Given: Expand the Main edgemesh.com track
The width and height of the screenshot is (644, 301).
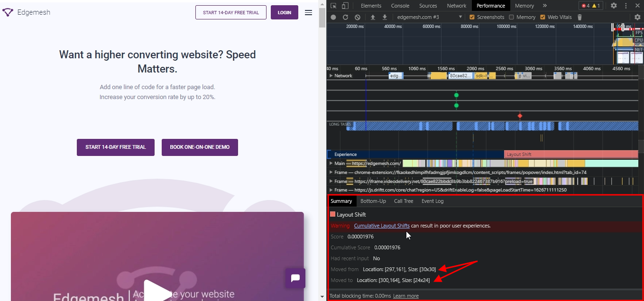Looking at the screenshot, I should (331, 163).
